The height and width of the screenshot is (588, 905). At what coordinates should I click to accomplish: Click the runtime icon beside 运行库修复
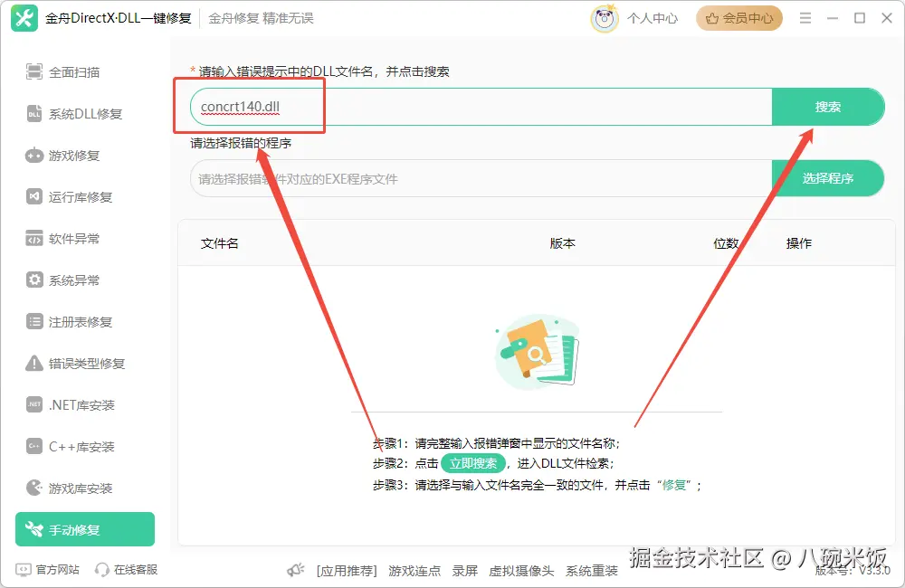(x=34, y=197)
